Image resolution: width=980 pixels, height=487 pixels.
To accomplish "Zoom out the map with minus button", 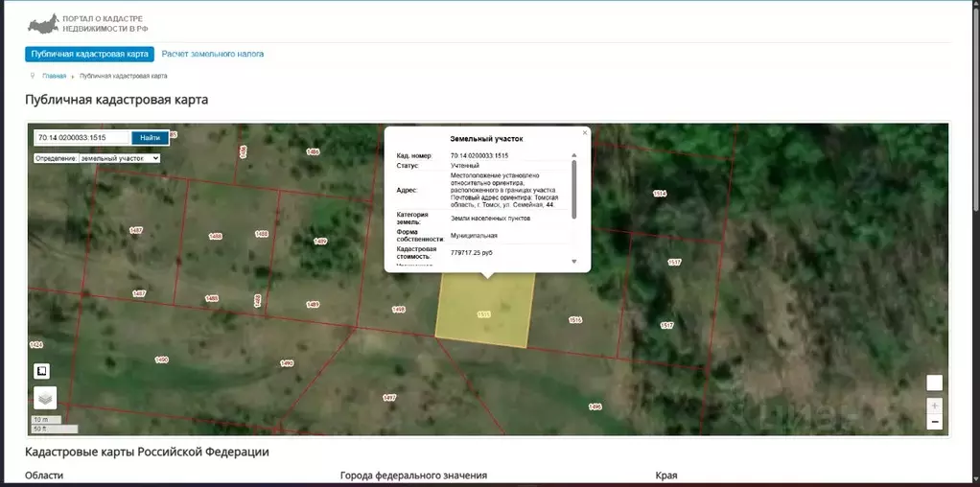I will tap(934, 422).
